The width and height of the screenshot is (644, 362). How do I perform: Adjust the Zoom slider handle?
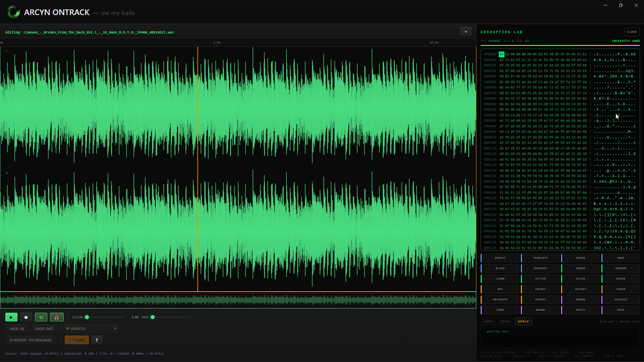(x=87, y=317)
